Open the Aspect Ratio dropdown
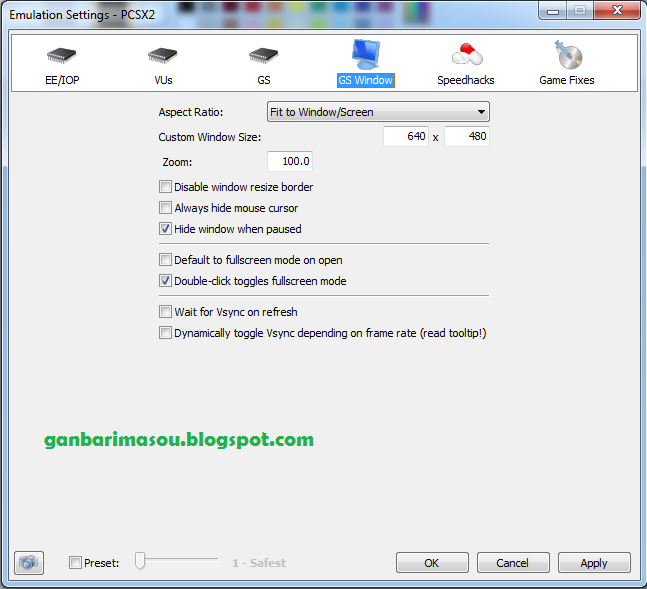 tap(378, 112)
